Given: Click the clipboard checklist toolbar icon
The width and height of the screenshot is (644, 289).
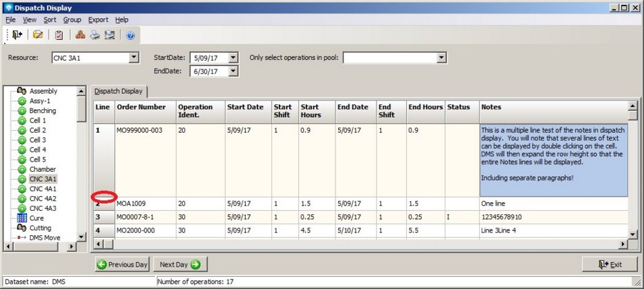Looking at the screenshot, I should [x=59, y=35].
